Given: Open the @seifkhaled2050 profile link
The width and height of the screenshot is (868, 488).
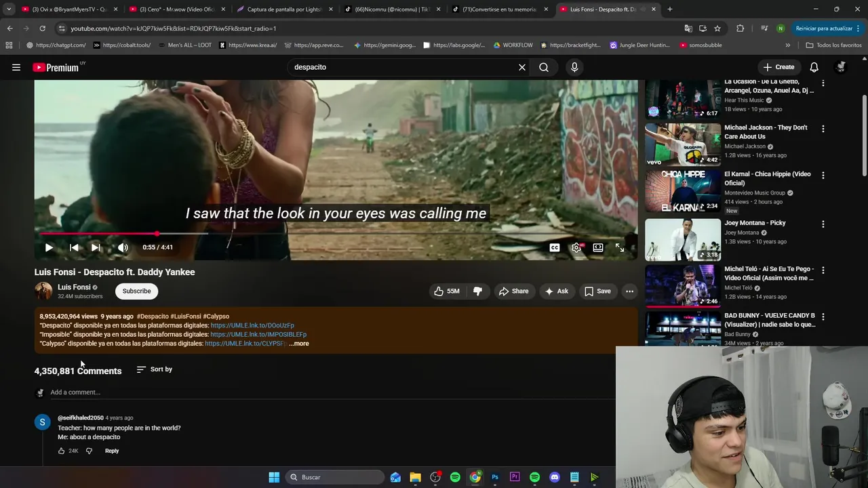Looking at the screenshot, I should (x=81, y=418).
